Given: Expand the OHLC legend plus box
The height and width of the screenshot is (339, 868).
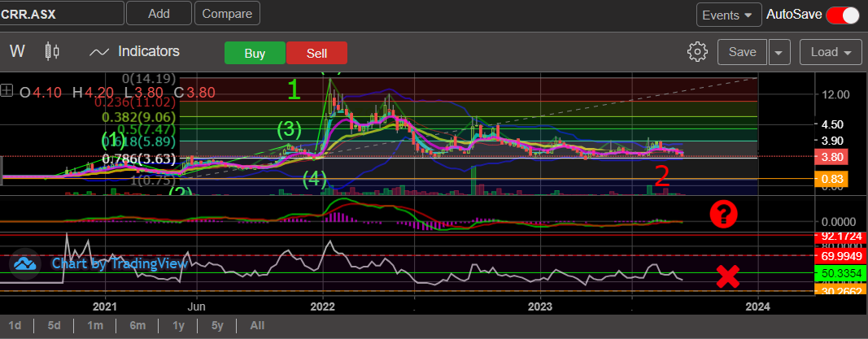Looking at the screenshot, I should pos(7,90).
